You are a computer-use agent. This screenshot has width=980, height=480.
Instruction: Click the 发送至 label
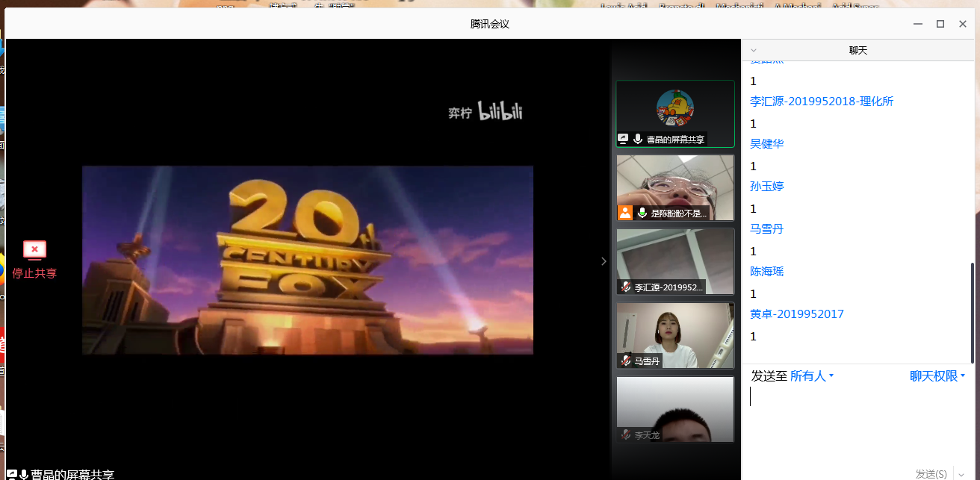click(x=769, y=376)
